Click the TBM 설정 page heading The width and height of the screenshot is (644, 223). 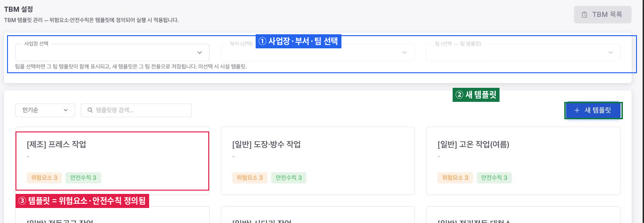tap(19, 9)
